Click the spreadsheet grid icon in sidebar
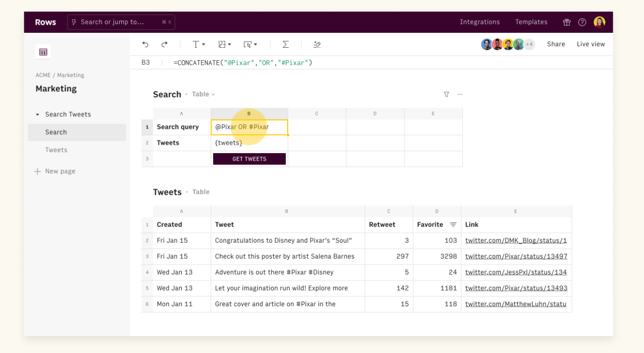 click(43, 52)
